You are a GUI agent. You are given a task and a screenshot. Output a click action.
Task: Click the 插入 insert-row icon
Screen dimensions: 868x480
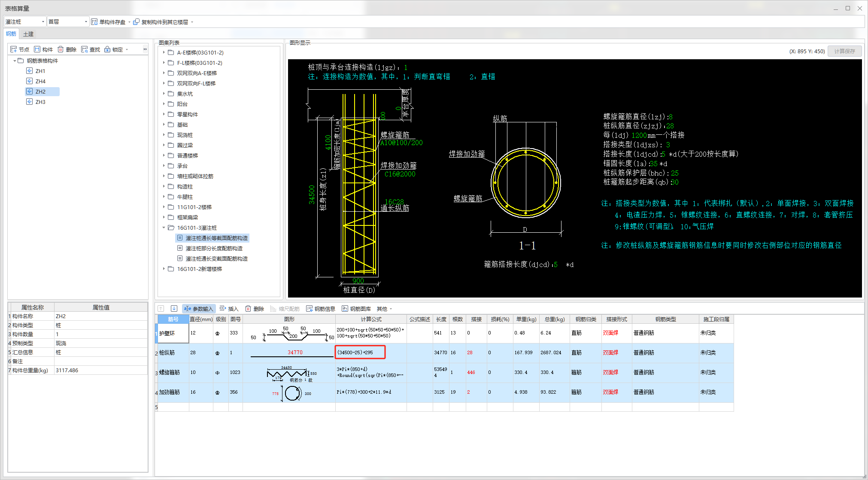(223, 308)
